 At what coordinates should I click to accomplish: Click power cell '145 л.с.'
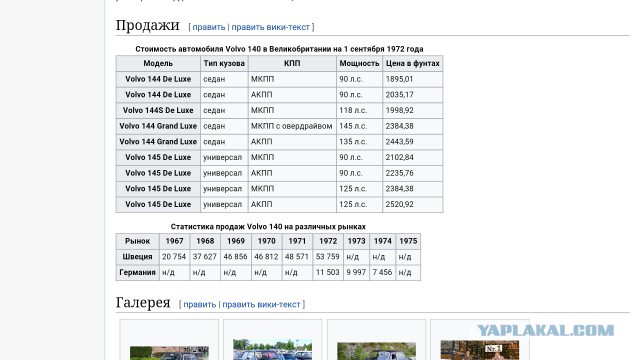point(359,126)
